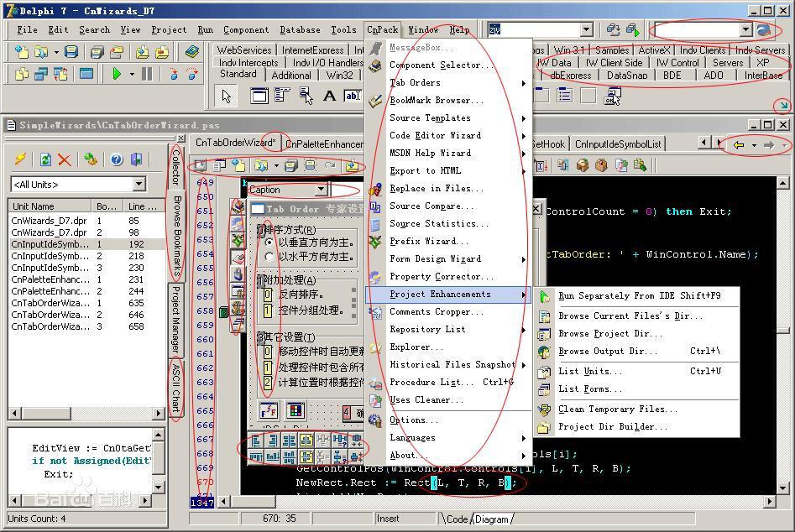Screen dimensions: 795x532
Task: Open the All Units dropdown
Action: [x=139, y=185]
